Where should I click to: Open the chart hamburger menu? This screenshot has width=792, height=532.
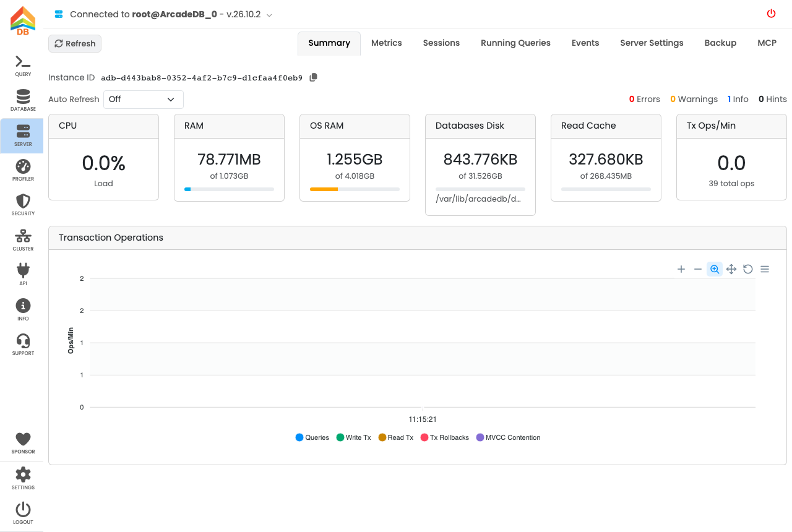coord(765,269)
